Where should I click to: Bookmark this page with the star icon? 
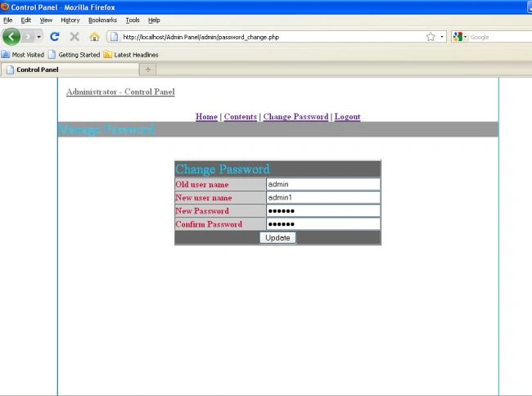pos(431,37)
